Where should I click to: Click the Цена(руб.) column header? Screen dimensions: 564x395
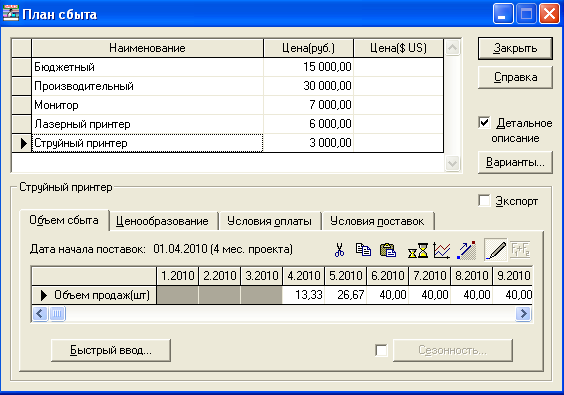(309, 48)
